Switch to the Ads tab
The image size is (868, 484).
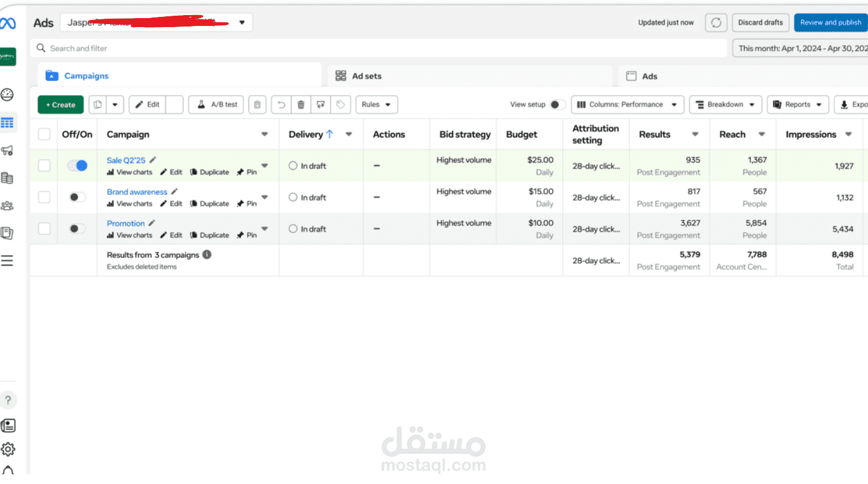coord(743,76)
